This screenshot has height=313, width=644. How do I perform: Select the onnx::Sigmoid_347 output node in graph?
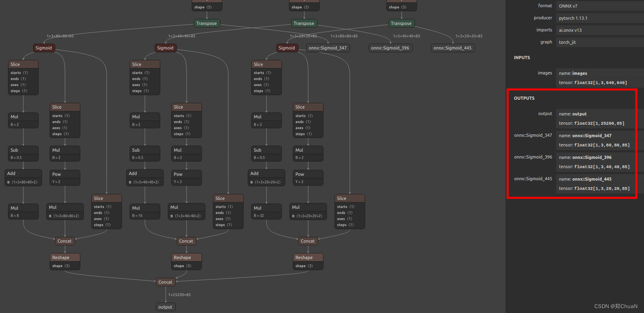328,48
